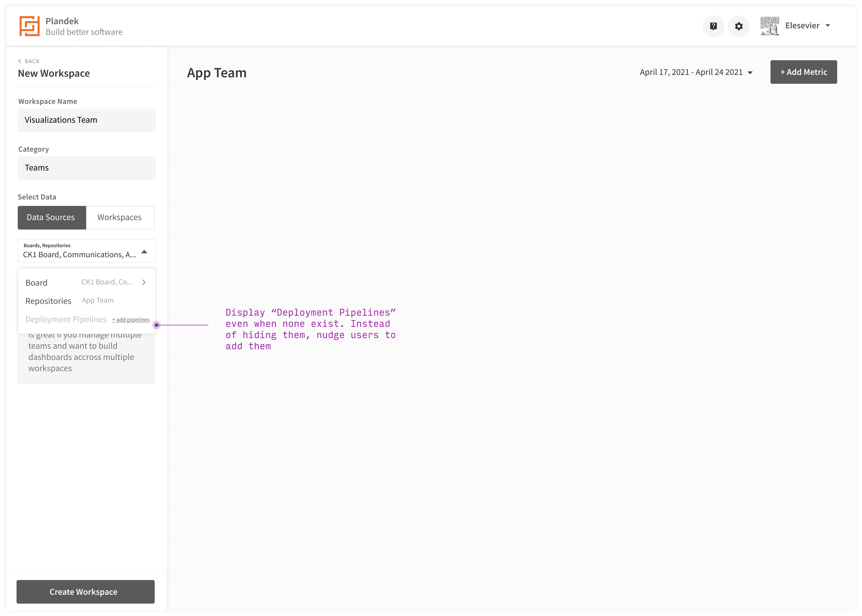Switch to the Workspaces tab
The width and height of the screenshot is (862, 616).
click(x=120, y=217)
